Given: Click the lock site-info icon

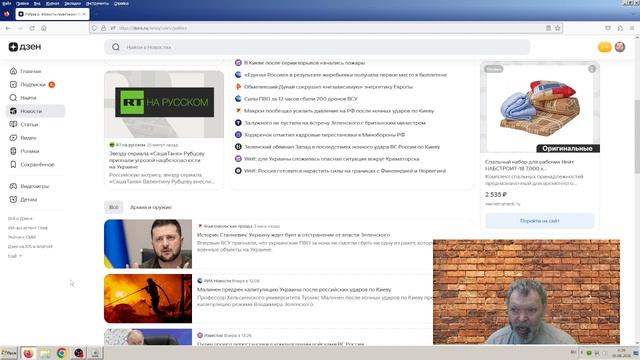Looking at the screenshot, I should pyautogui.click(x=103, y=28).
